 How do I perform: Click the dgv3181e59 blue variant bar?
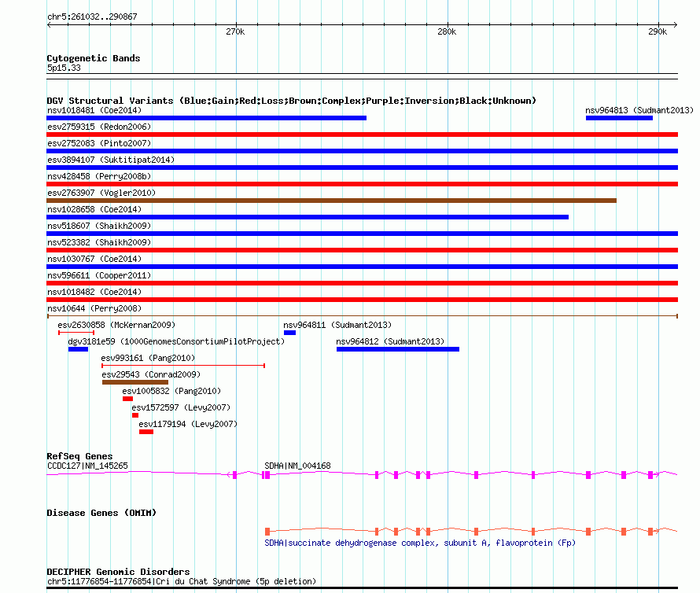[78, 349]
